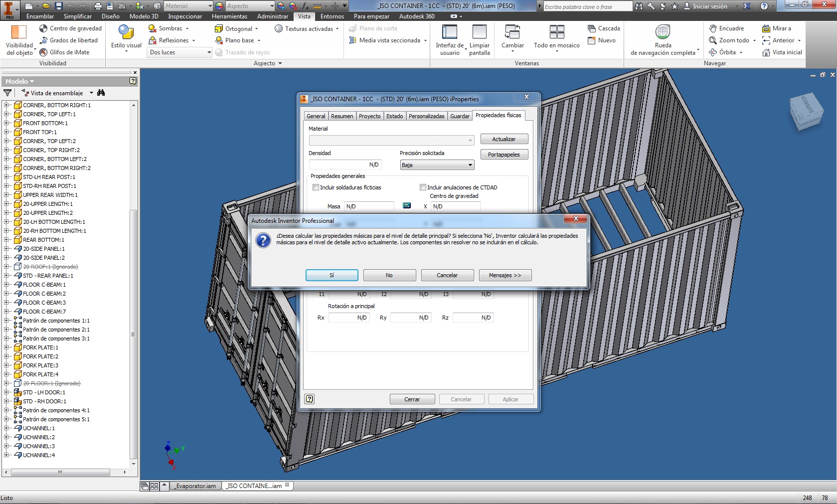837x504 pixels.
Task: Click Sí in Autodesk Inventor prompt
Action: (x=332, y=275)
